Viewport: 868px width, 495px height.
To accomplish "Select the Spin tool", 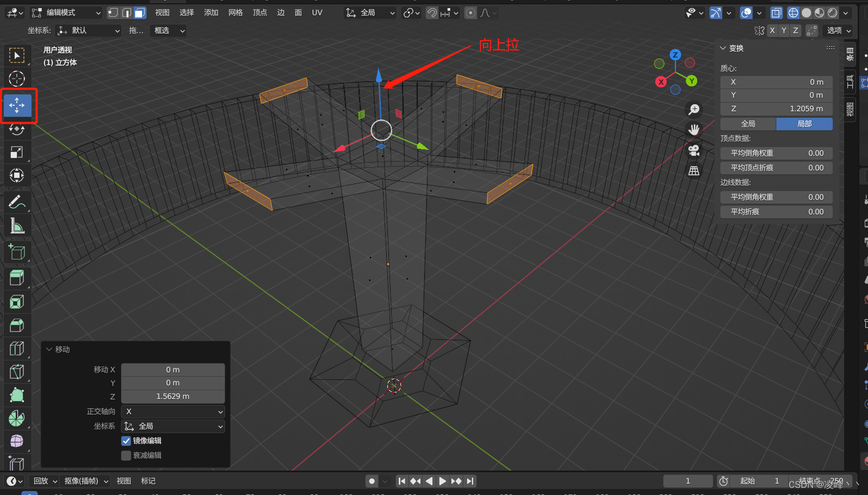I will (17, 418).
